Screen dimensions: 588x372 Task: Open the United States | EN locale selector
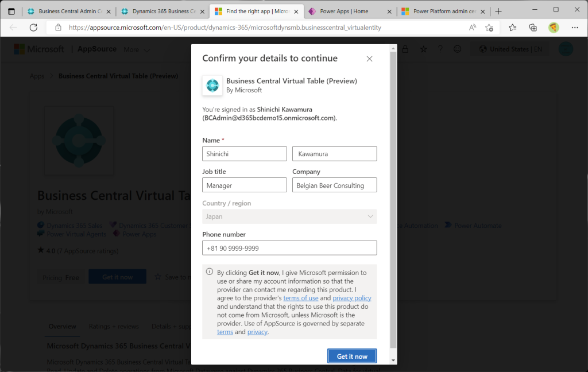pyautogui.click(x=510, y=49)
